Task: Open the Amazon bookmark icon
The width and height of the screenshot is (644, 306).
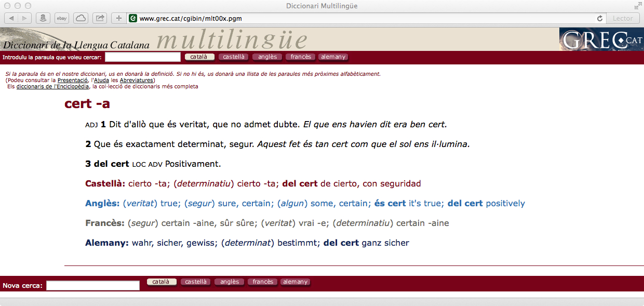Action: point(43,18)
